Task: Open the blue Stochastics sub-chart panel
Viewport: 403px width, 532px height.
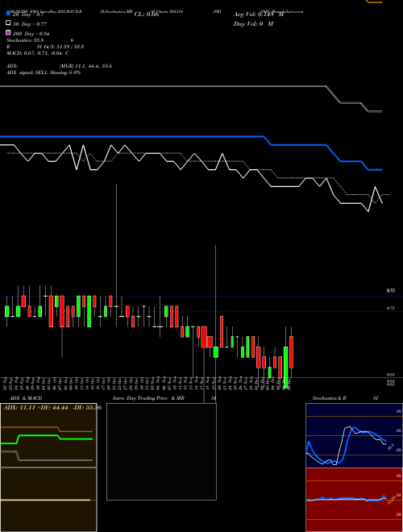Action: (354, 435)
